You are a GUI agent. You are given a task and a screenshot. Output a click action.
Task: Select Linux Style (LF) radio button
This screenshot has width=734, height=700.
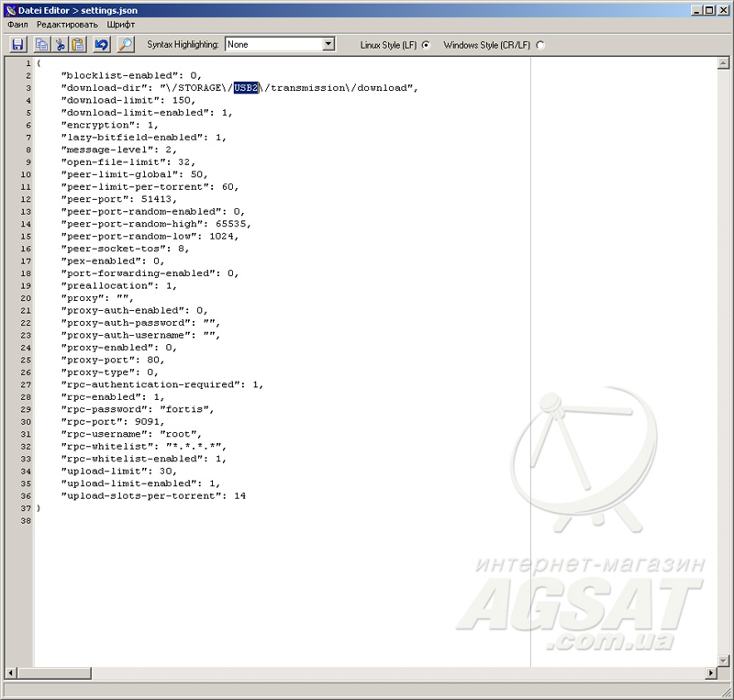(426, 45)
